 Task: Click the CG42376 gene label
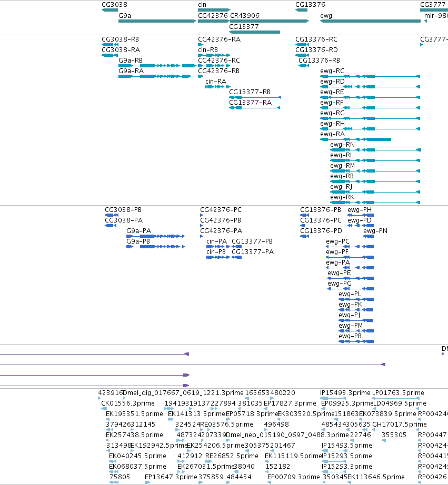213,15
